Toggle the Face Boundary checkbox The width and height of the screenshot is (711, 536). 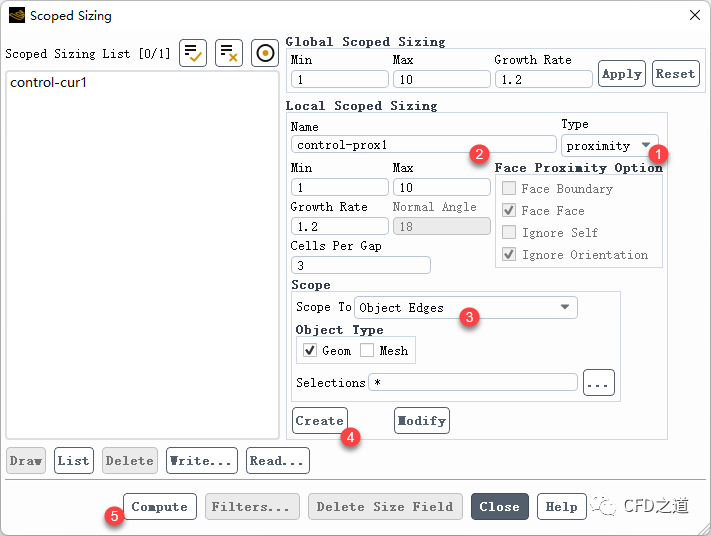[509, 188]
